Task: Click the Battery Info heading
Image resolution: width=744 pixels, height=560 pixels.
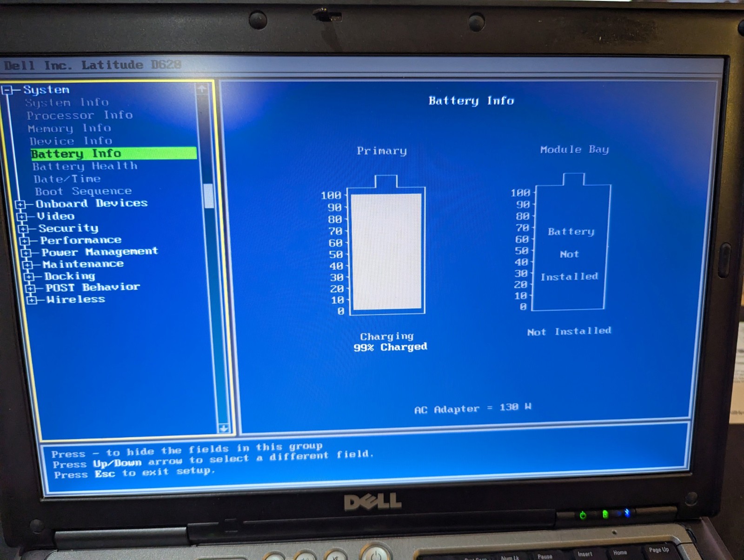Action: tap(471, 100)
